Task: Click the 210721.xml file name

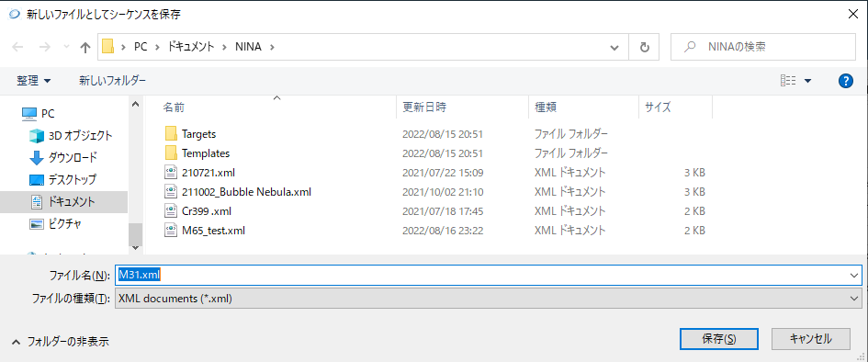Action: pos(209,173)
